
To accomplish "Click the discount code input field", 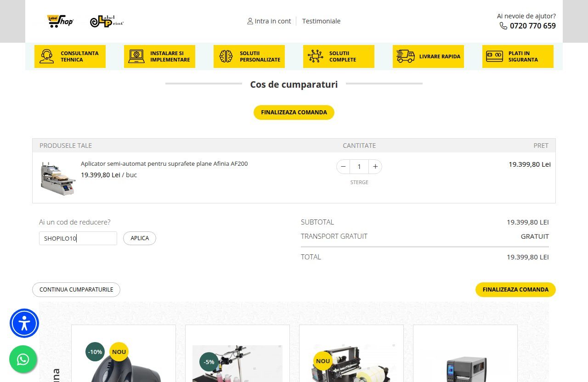I will [78, 238].
